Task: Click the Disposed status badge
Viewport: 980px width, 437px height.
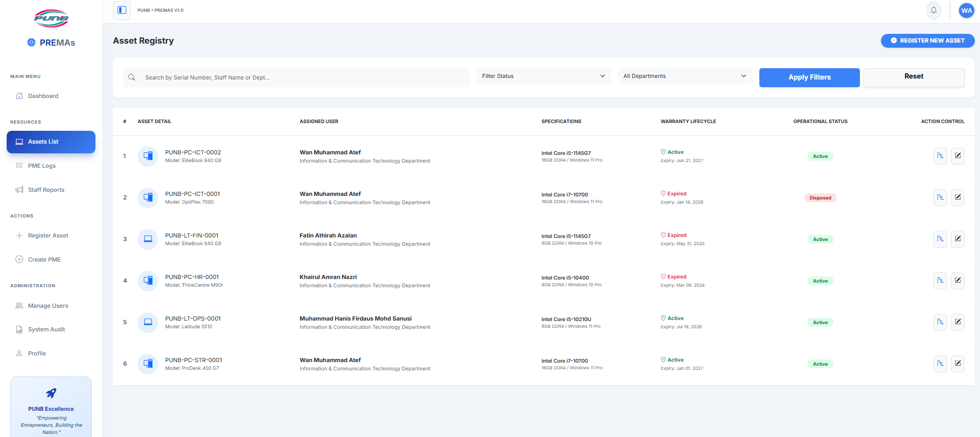Action: tap(820, 198)
